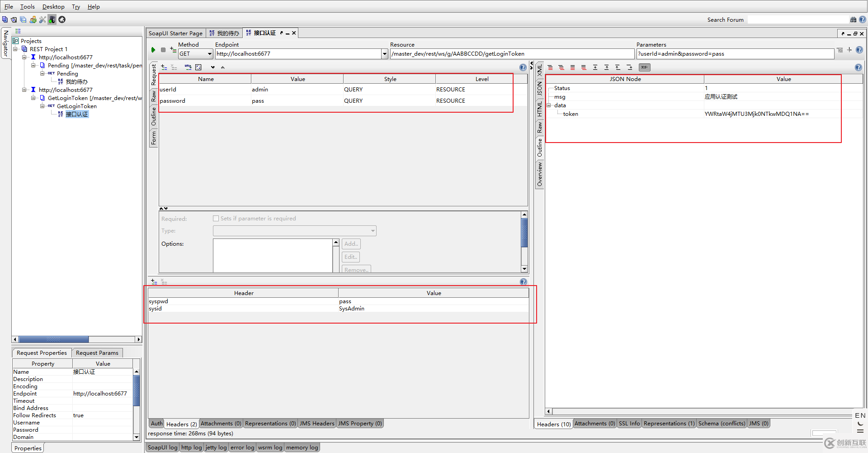868x453 pixels.
Task: Open the Type dropdown in the parameter details
Action: [295, 231]
